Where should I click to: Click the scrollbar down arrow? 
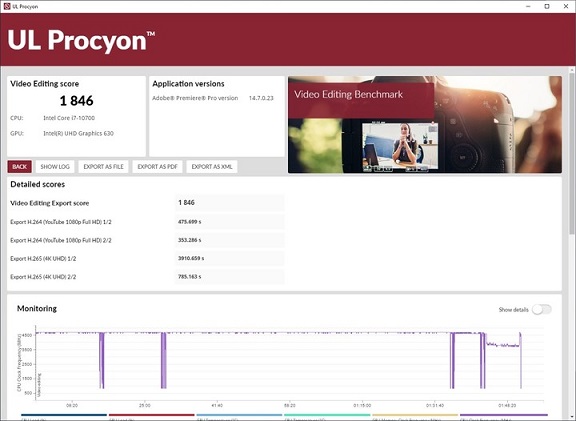point(572,417)
